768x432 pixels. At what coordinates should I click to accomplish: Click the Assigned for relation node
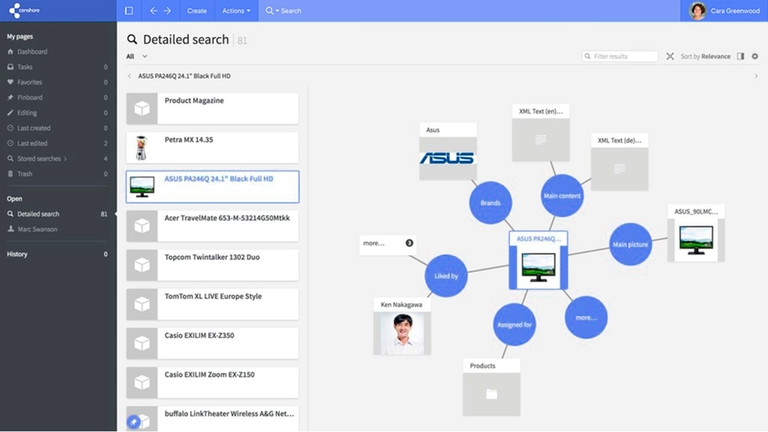514,324
